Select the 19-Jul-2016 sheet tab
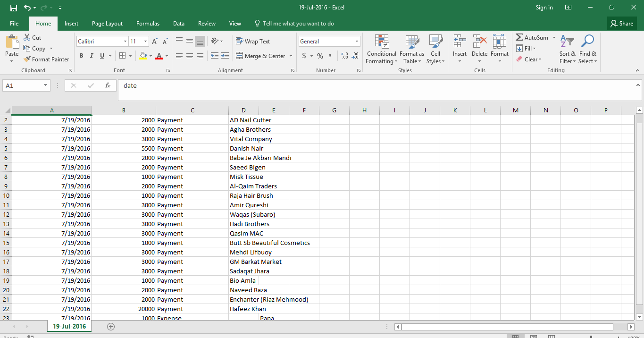This screenshot has width=644, height=338. tap(69, 326)
